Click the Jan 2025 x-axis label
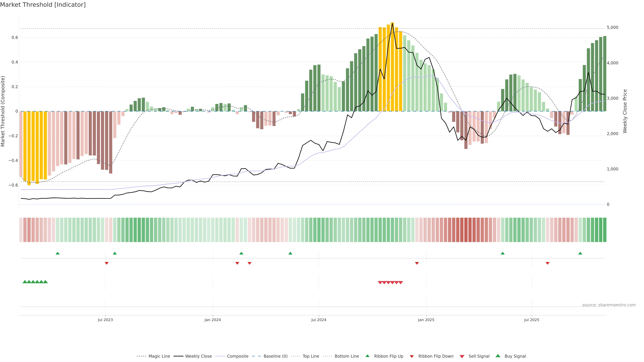This screenshot has height=362, width=644. [x=426, y=320]
